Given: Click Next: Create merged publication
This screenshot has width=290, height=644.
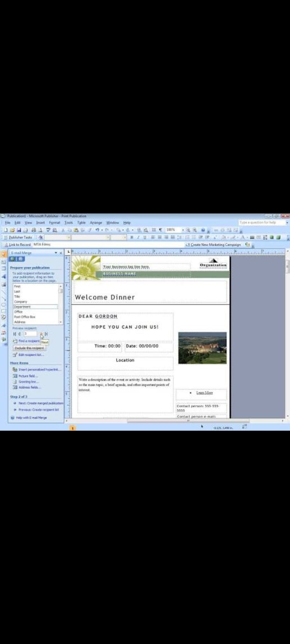Looking at the screenshot, I should 41,403.
